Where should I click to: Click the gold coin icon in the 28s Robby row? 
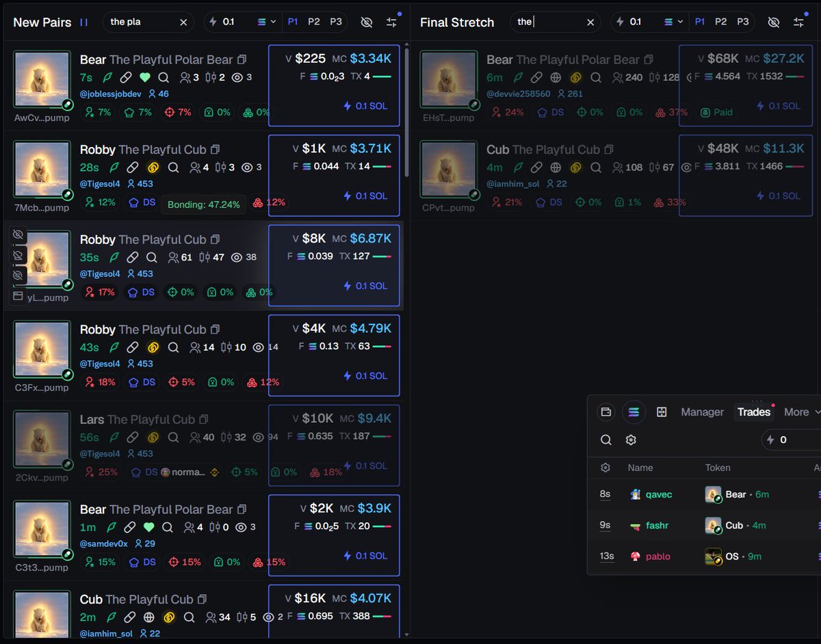153,167
